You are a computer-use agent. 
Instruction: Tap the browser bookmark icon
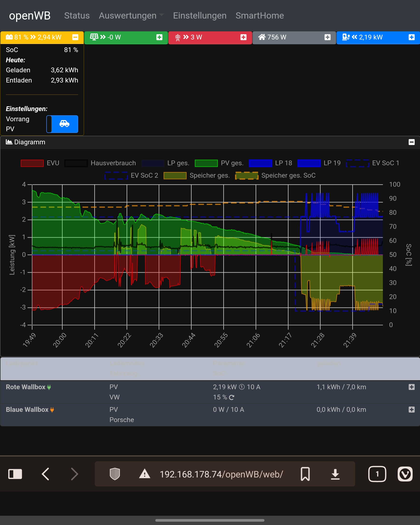305,474
